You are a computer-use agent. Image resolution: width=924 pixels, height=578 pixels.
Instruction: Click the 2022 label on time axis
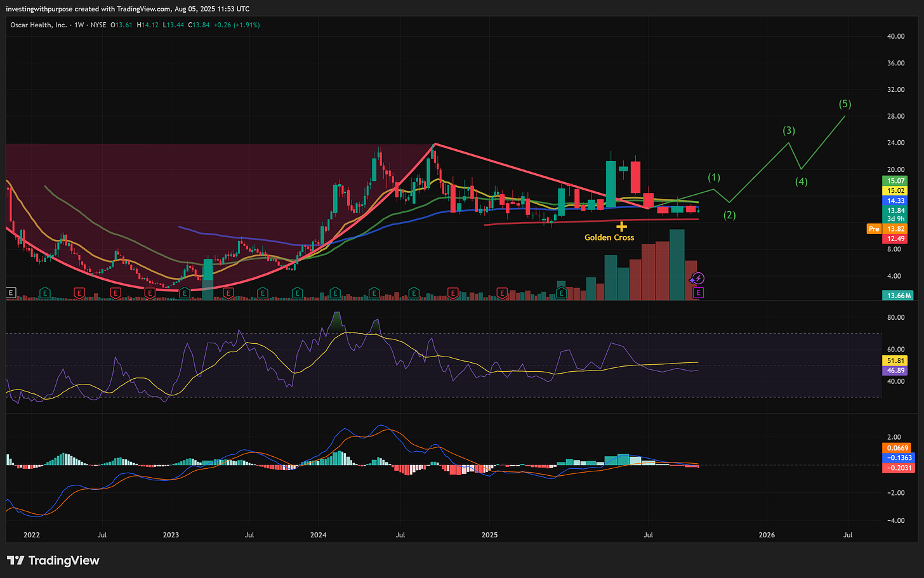[x=32, y=535]
